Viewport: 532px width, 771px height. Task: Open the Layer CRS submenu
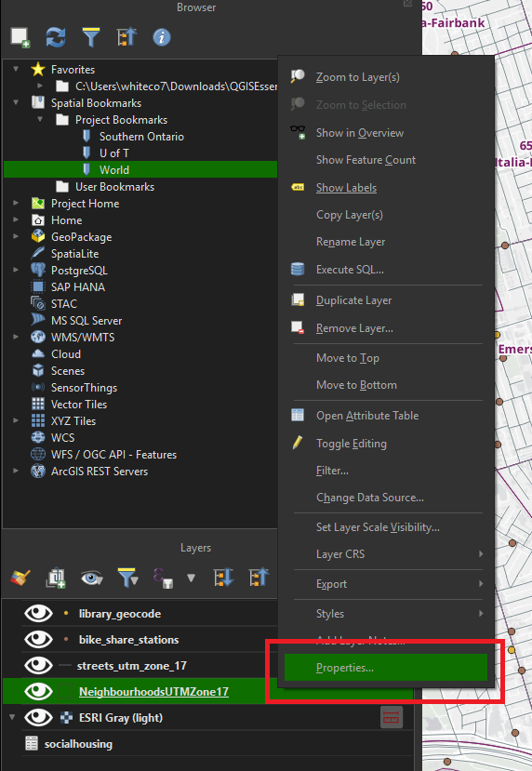[387, 554]
